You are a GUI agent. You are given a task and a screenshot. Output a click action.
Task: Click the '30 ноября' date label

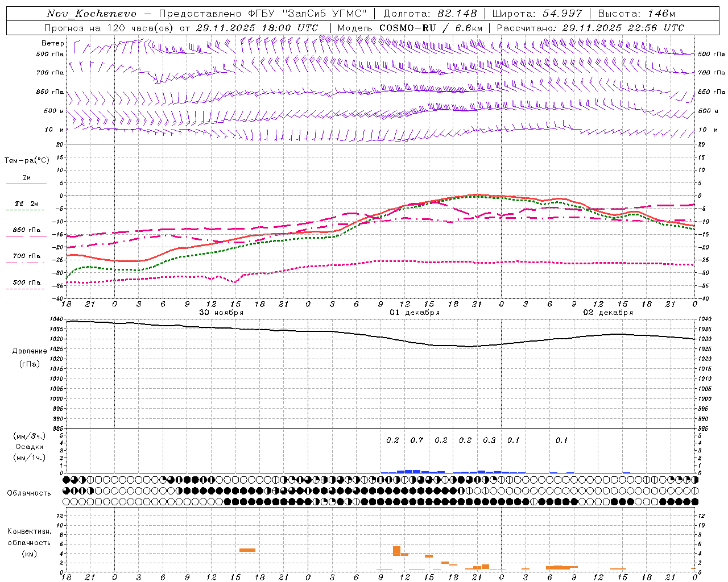(221, 313)
